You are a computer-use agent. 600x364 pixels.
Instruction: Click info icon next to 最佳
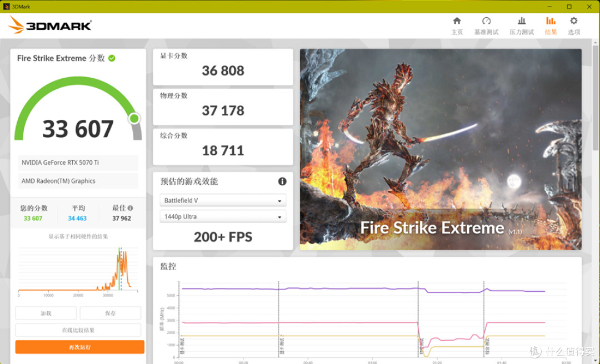pos(130,208)
